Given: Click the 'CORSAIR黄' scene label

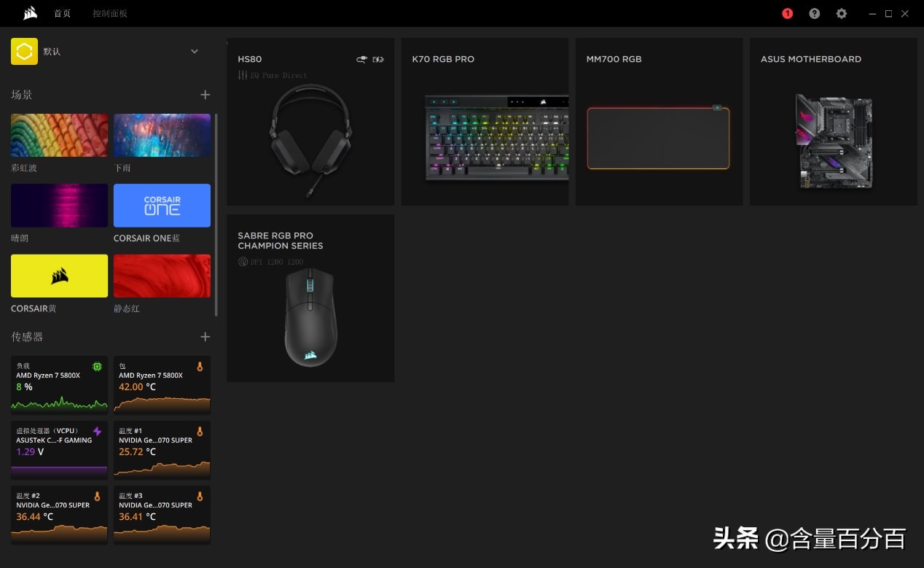Looking at the screenshot, I should (x=34, y=308).
